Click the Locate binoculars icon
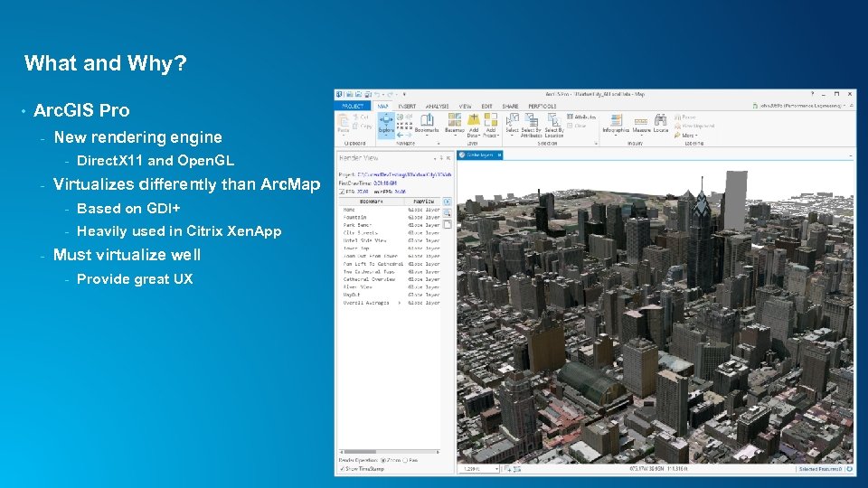Viewport: 868px width, 488px height. [x=660, y=119]
